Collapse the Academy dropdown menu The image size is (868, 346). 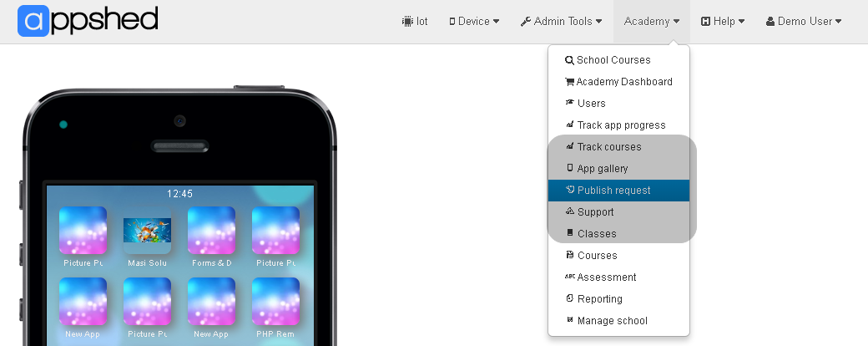point(652,22)
